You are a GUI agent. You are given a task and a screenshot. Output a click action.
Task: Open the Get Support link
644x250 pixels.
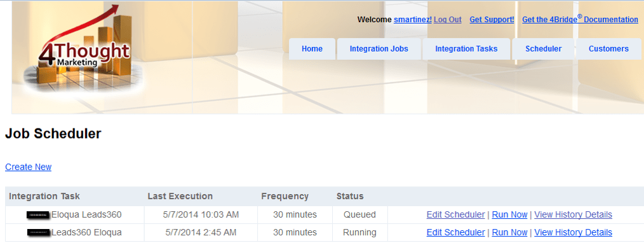tap(492, 20)
